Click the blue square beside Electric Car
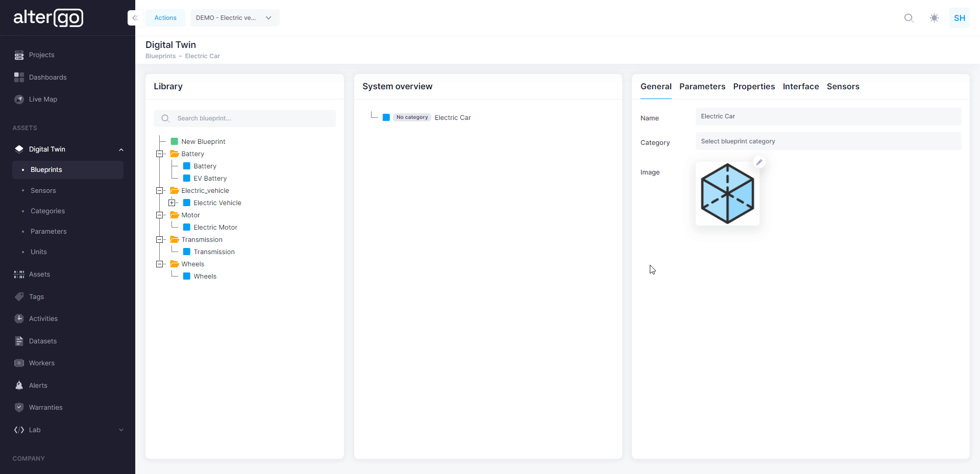 coord(386,118)
